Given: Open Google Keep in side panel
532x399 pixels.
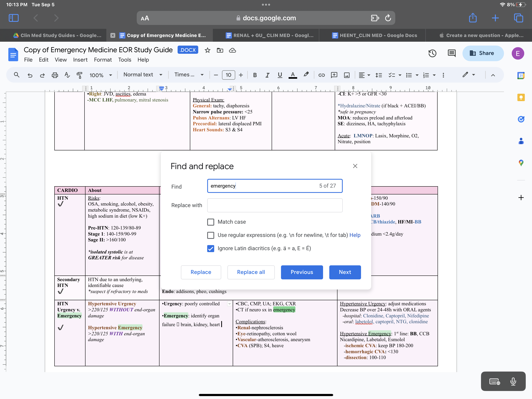Looking at the screenshot, I should tap(521, 97).
